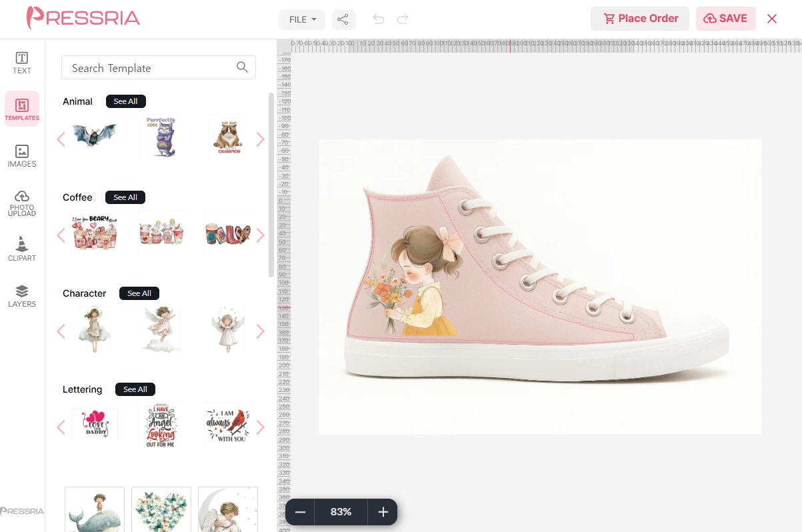Show next Animal templates
This screenshot has height=532, width=802.
point(260,139)
